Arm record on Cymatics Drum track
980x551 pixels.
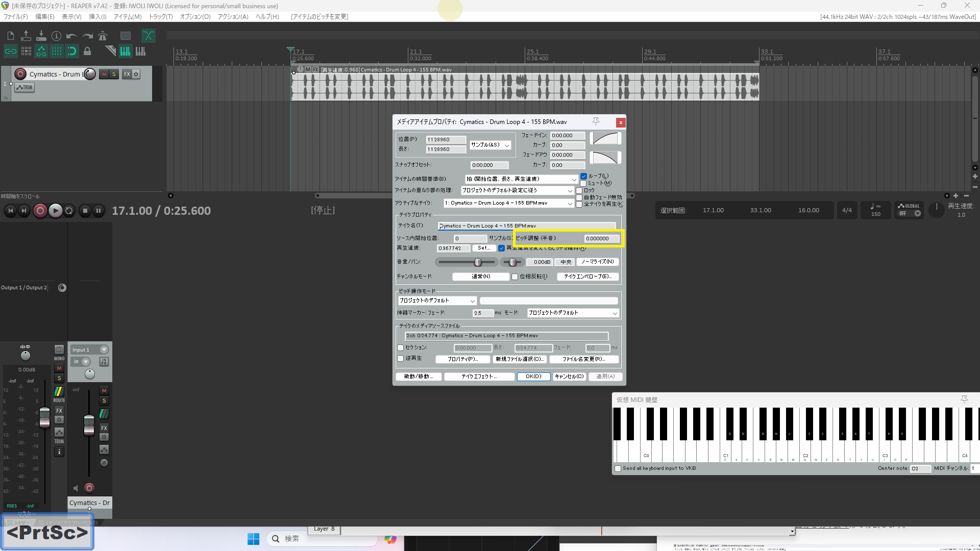point(20,74)
